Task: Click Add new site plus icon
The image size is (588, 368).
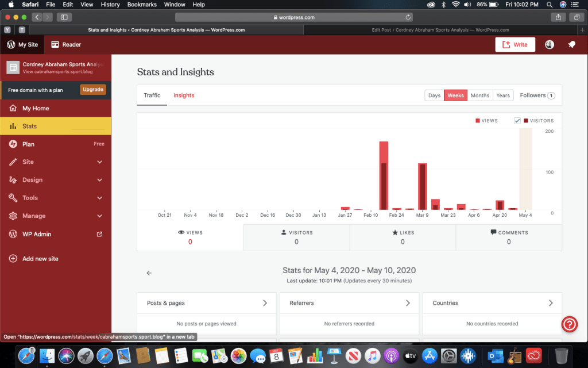Action: (13, 259)
